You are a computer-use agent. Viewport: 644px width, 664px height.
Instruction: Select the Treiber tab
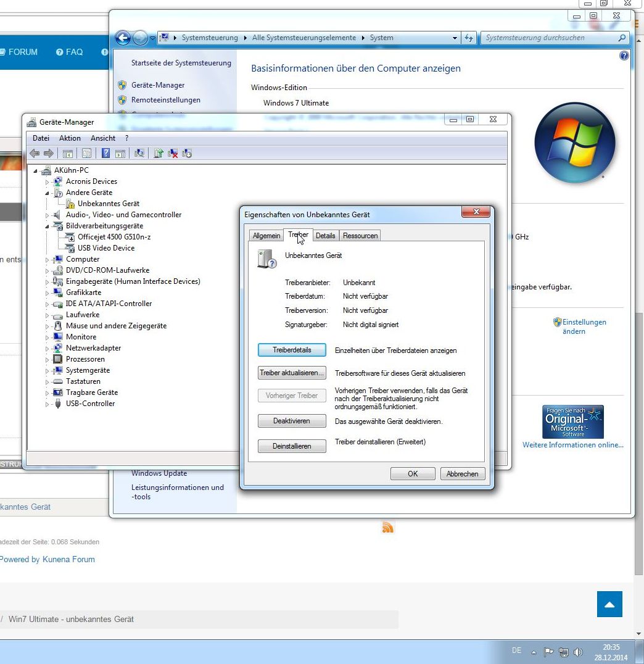[x=298, y=234]
